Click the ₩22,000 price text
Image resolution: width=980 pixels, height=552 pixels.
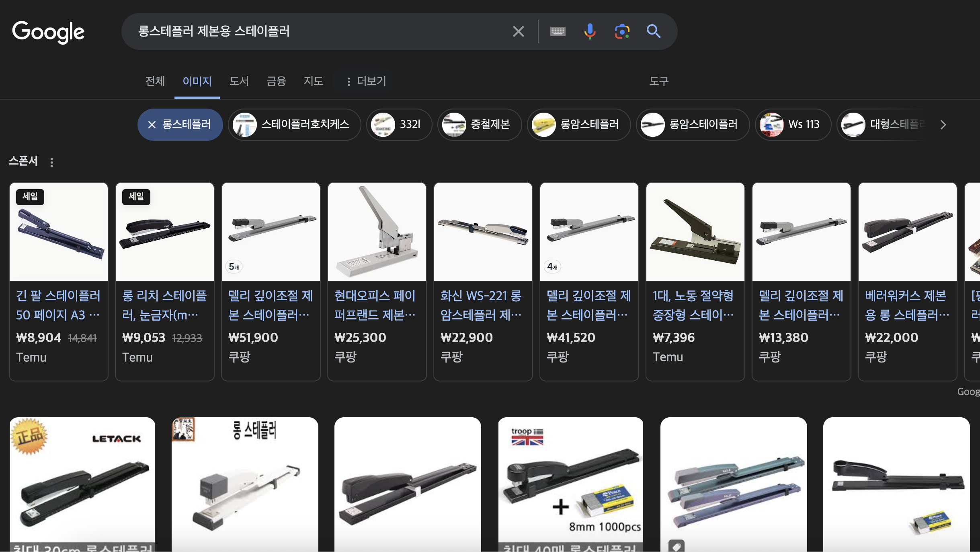pyautogui.click(x=892, y=338)
